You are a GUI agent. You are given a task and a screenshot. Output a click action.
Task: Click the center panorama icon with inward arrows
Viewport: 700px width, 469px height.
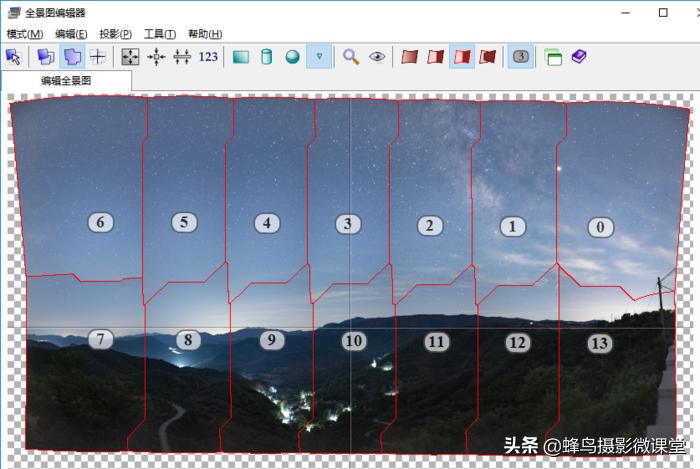click(156, 57)
